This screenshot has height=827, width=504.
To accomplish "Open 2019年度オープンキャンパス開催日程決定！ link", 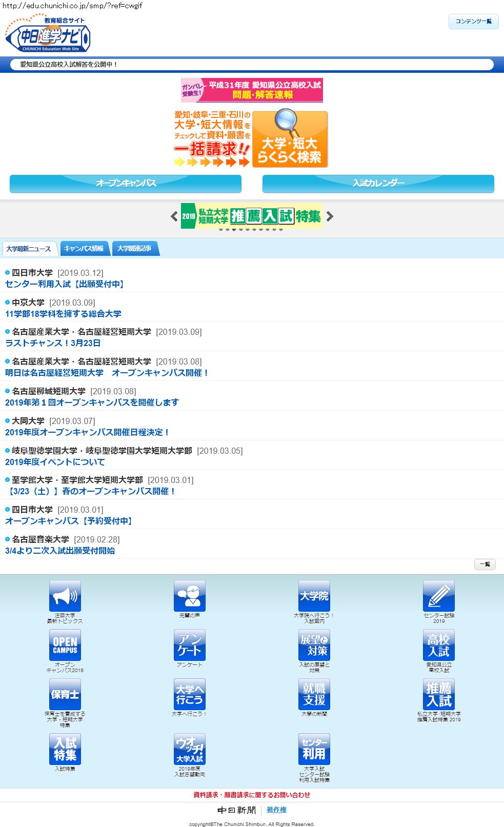I will click(88, 432).
